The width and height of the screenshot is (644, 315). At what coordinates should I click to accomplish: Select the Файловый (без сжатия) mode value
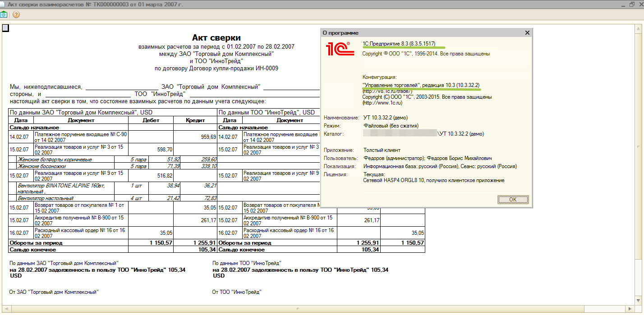pyautogui.click(x=391, y=126)
